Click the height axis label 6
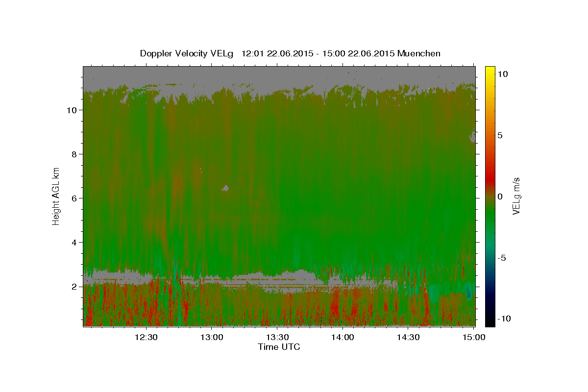This screenshot has width=588, height=392. 73,198
